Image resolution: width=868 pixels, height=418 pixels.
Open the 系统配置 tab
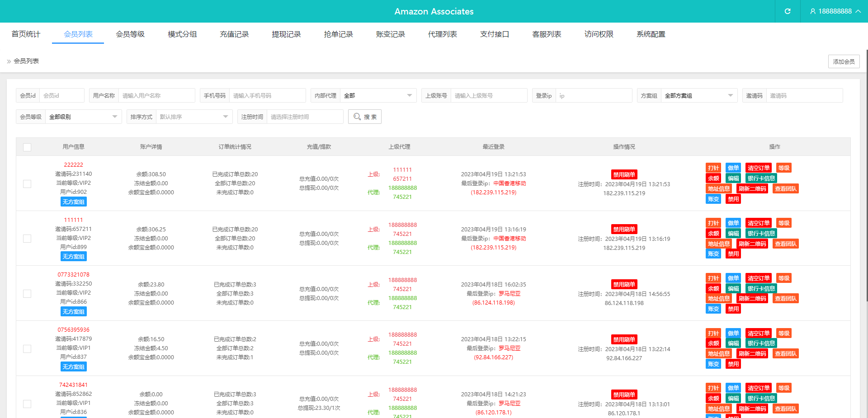point(651,34)
